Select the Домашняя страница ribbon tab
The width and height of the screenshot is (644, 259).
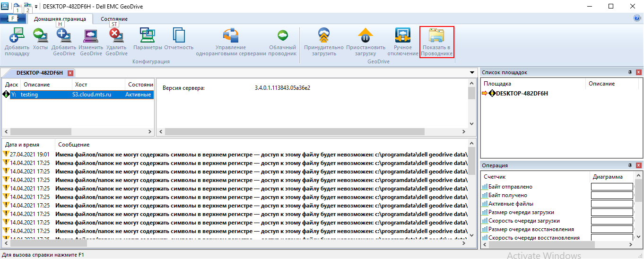60,19
